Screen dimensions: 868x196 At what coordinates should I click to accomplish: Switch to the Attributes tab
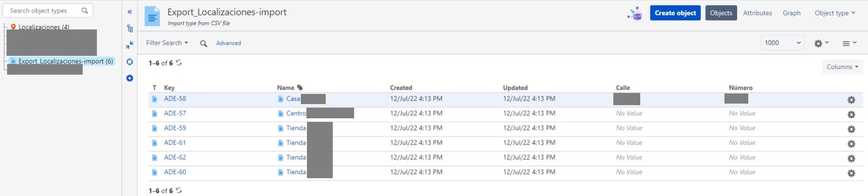tap(757, 13)
